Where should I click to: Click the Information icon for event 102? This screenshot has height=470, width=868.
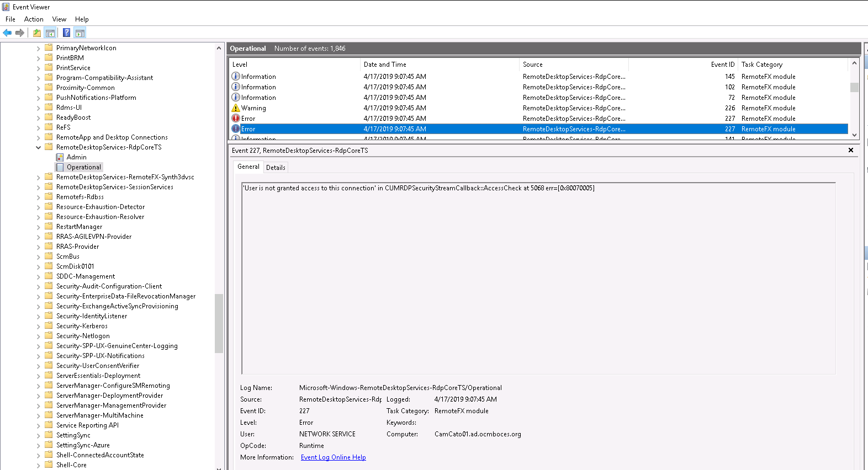pyautogui.click(x=236, y=87)
